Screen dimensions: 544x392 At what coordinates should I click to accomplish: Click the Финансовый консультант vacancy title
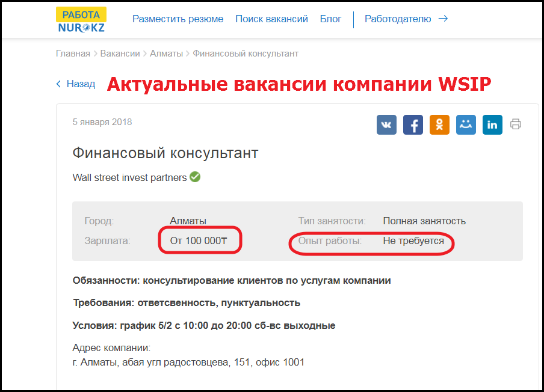click(165, 153)
